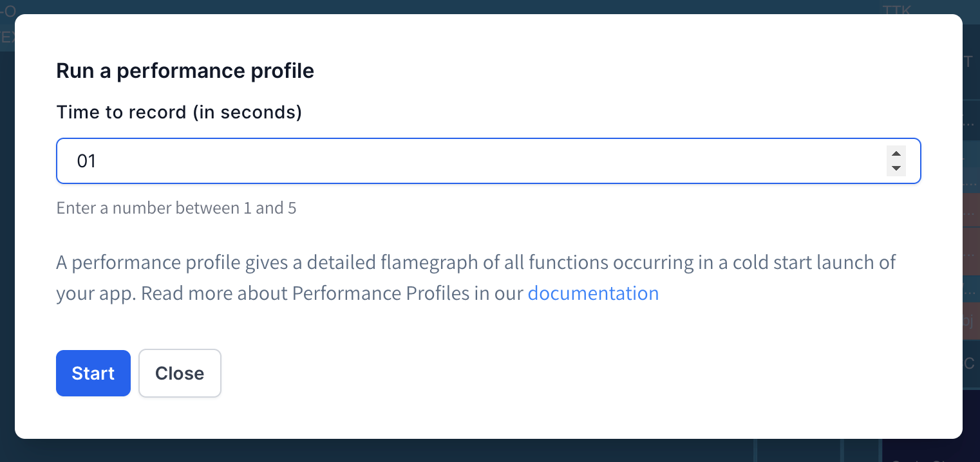The width and height of the screenshot is (980, 462).
Task: Increment the recording time with the up stepper arrow
Action: click(896, 153)
